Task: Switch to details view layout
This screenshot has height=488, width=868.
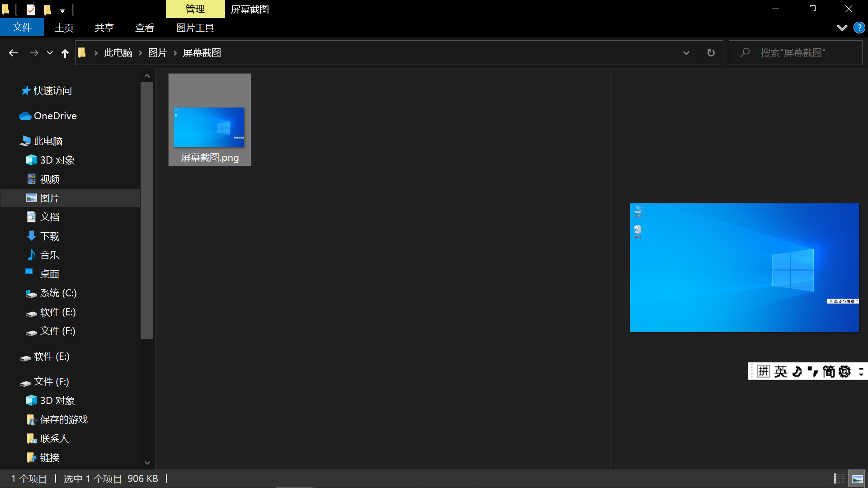Action: 839,479
